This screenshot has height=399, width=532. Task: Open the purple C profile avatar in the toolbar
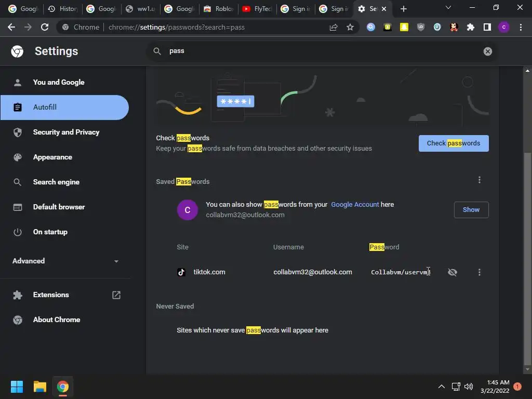point(504,27)
